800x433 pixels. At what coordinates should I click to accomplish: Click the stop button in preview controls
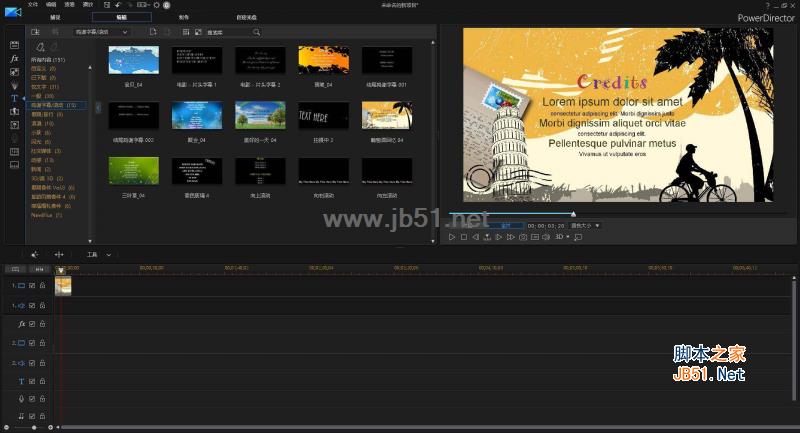(463, 237)
